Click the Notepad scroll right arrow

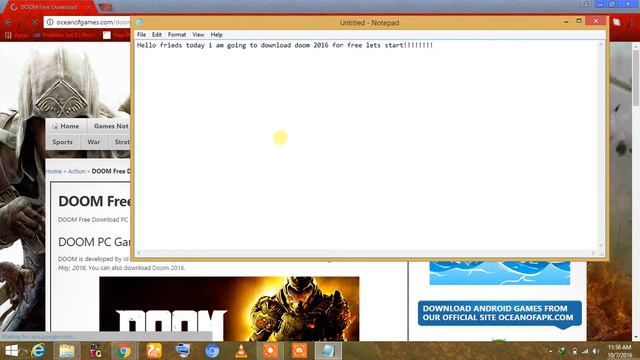coord(593,253)
